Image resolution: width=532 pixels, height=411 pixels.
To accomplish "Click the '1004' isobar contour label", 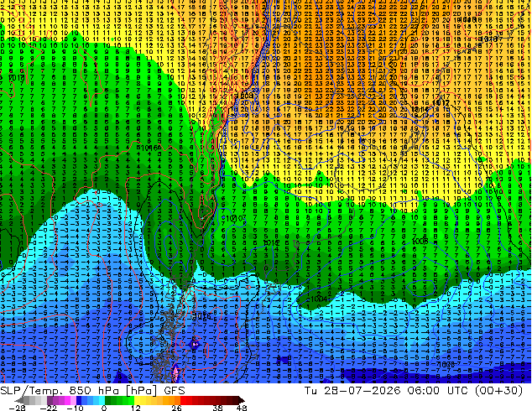I will 317,299.
